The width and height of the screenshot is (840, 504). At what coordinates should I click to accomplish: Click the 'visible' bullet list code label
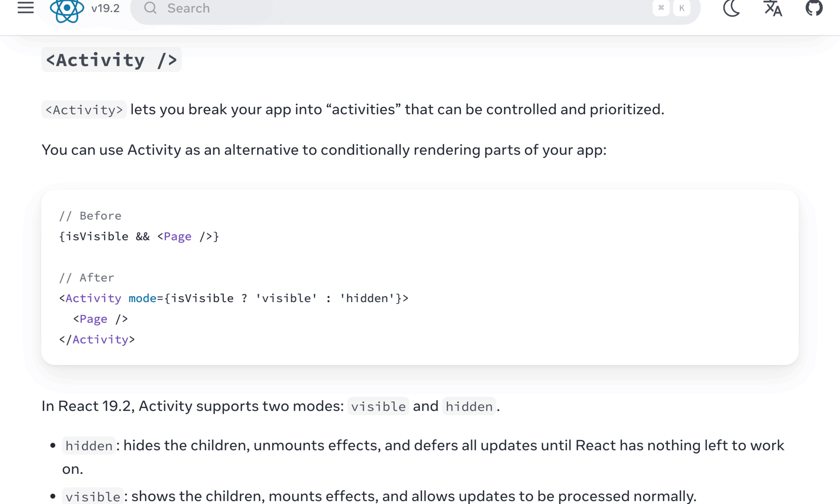pos(93,496)
